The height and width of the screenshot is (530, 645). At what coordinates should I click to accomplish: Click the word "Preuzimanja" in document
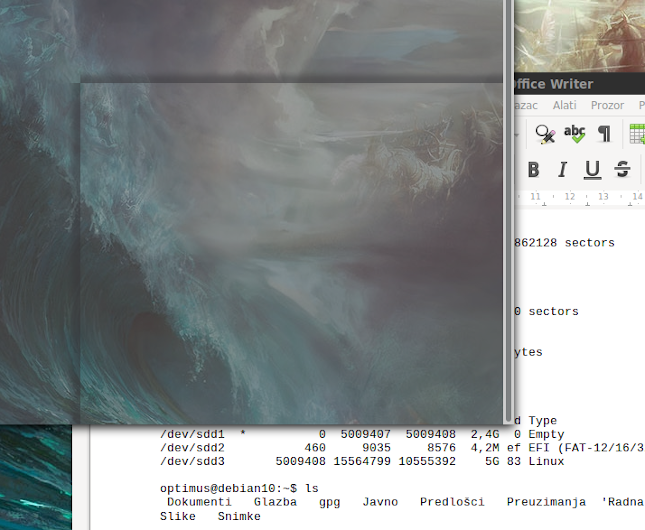(546, 502)
